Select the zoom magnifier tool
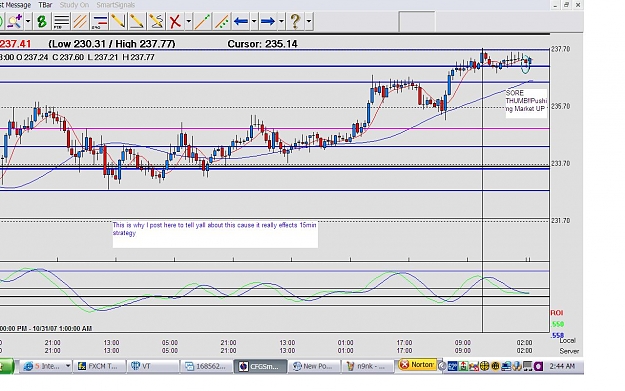625x391 pixels. tap(15, 21)
